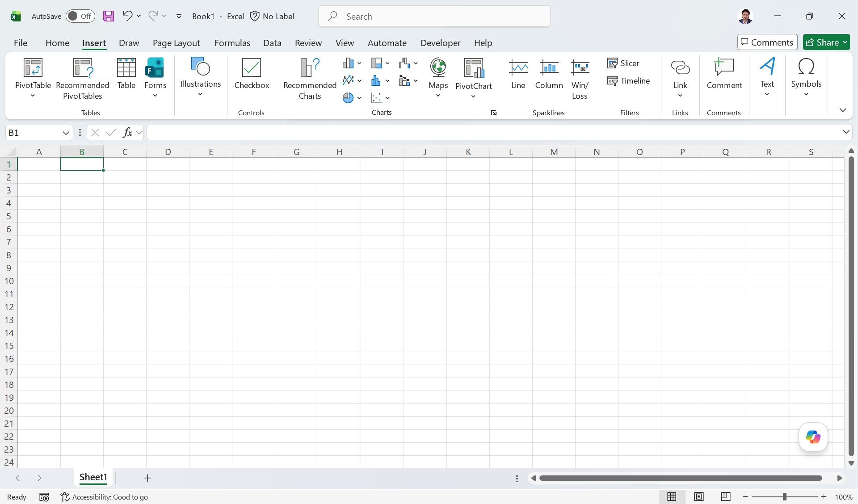Viewport: 858px width, 504px height.
Task: Select column D header
Action: (168, 151)
